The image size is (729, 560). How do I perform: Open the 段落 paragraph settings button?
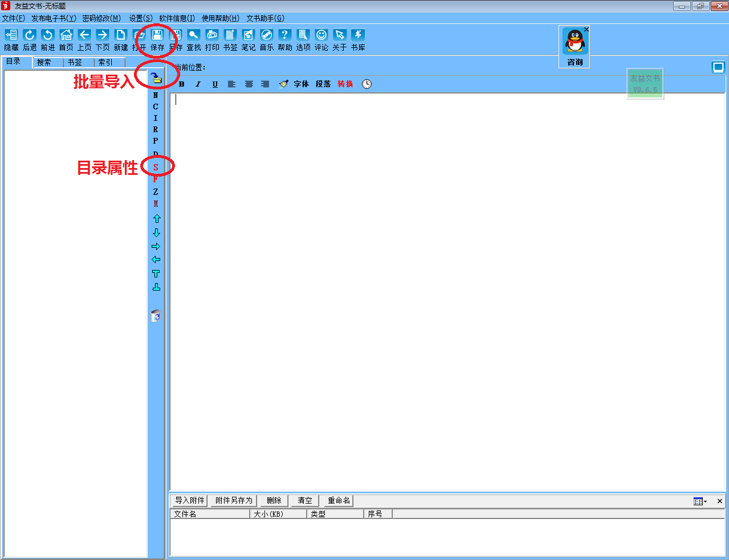(x=323, y=84)
